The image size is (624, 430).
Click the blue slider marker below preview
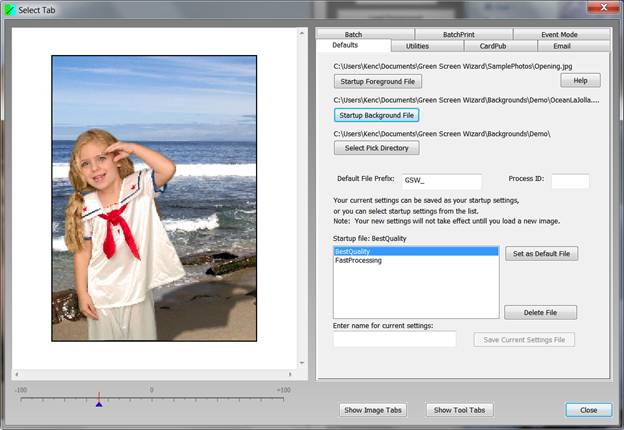coord(98,403)
